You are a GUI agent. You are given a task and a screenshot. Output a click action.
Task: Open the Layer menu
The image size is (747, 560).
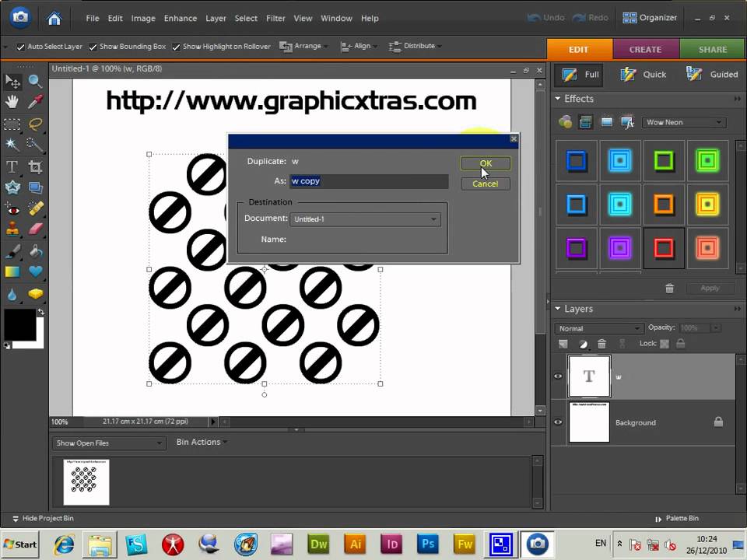(216, 18)
